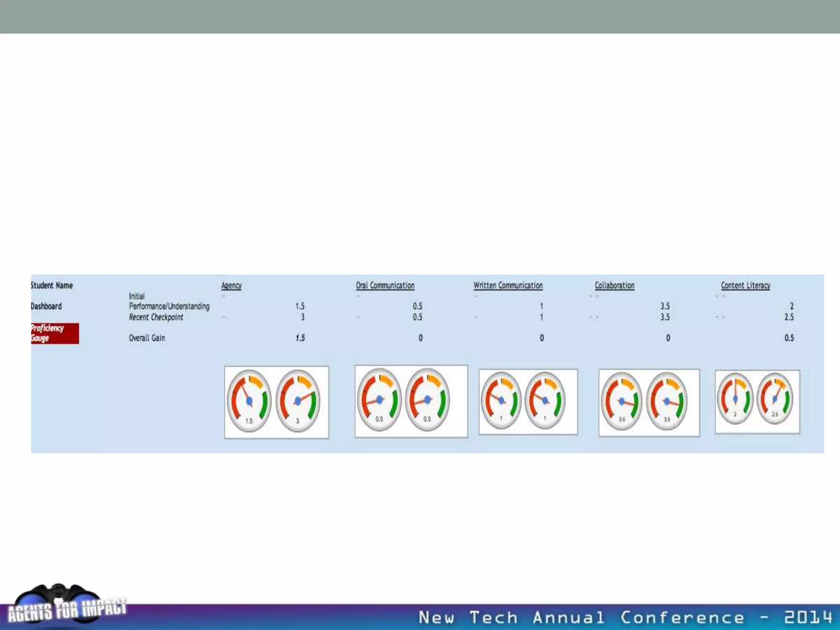Viewport: 840px width, 630px height.
Task: Click the Dashboard label
Action: coord(46,306)
